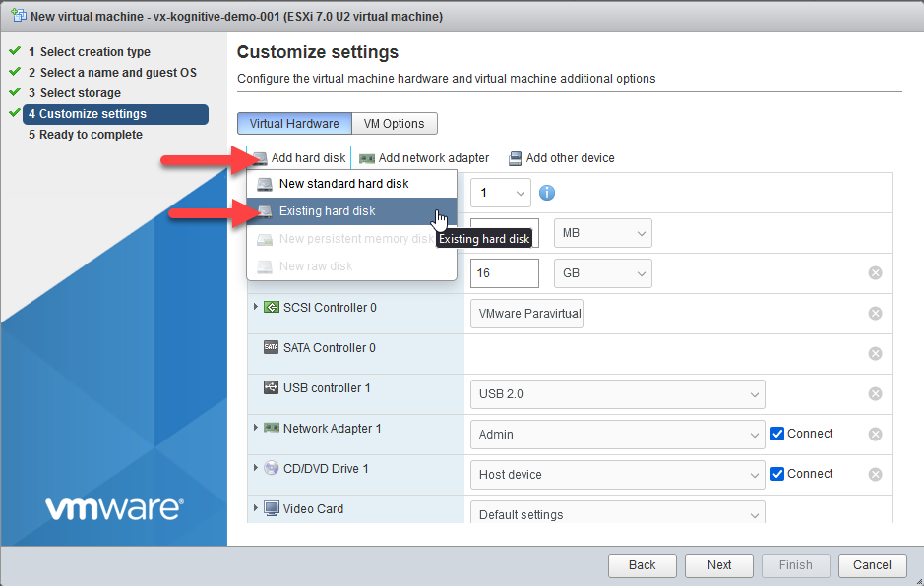
Task: Remove SCSI Controller 0 with X icon
Action: 875,314
